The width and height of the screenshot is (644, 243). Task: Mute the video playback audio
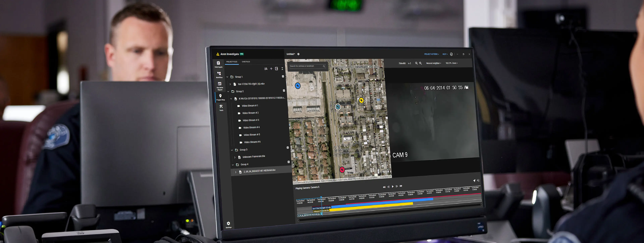[x=478, y=180]
